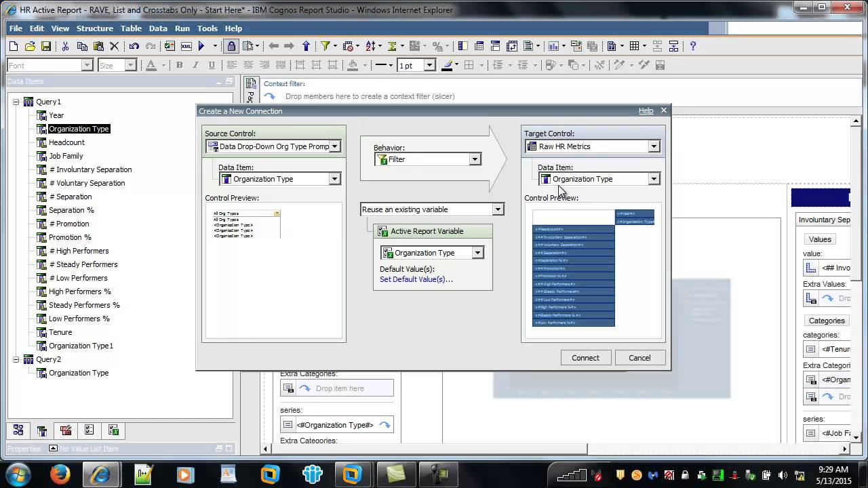
Task: Toggle the padlock lock page objects icon
Action: 231,46
